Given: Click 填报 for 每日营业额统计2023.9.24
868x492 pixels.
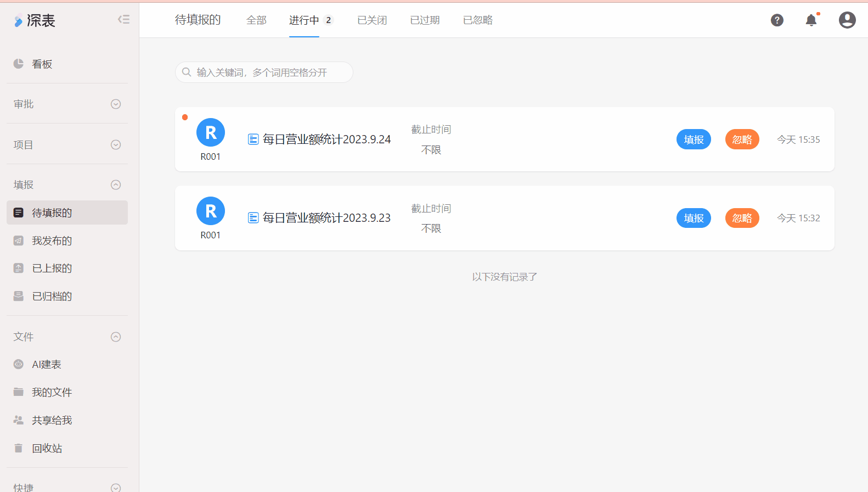Looking at the screenshot, I should coord(694,139).
